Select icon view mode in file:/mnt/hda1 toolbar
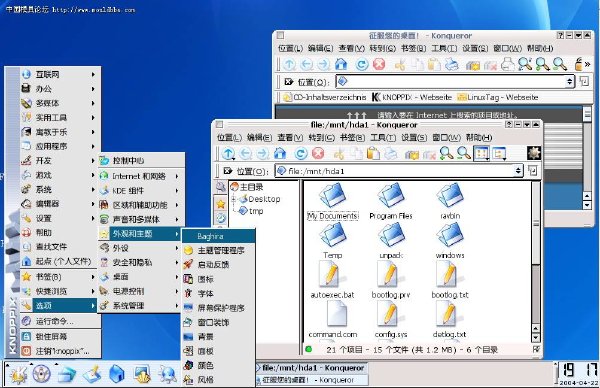 point(481,153)
